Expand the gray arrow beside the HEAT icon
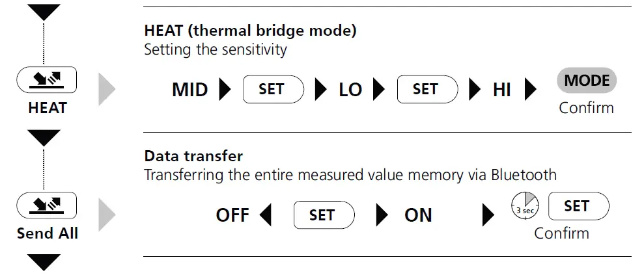 pos(107,89)
